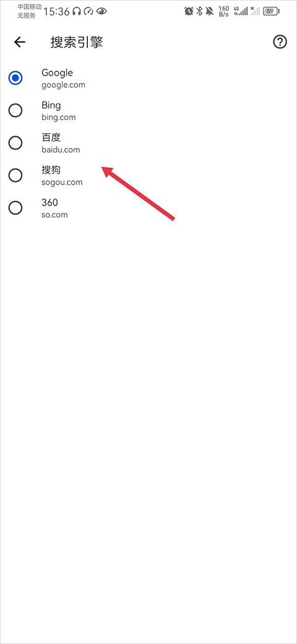297x644 pixels.
Task: Tap the Bluetooth status icon
Action: (x=199, y=11)
